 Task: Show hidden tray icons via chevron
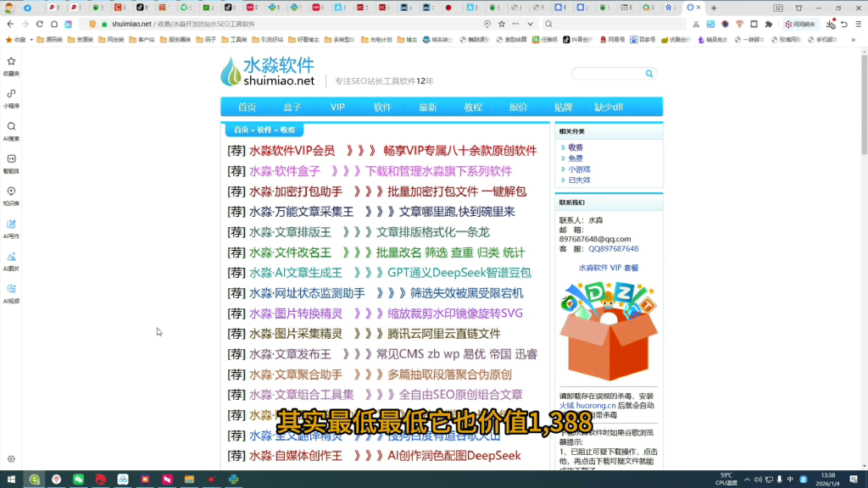[747, 480]
